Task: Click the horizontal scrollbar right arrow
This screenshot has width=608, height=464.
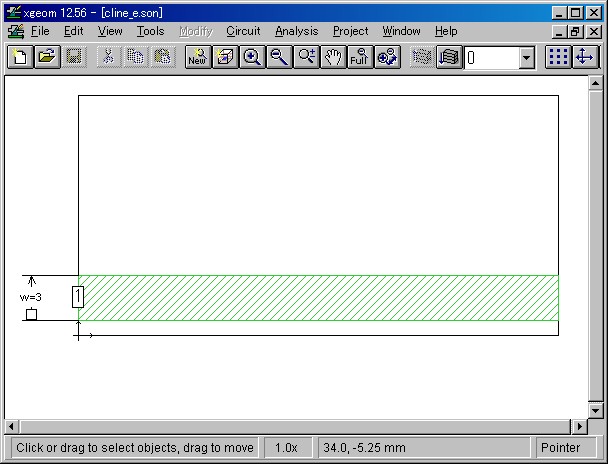Action: [x=579, y=426]
